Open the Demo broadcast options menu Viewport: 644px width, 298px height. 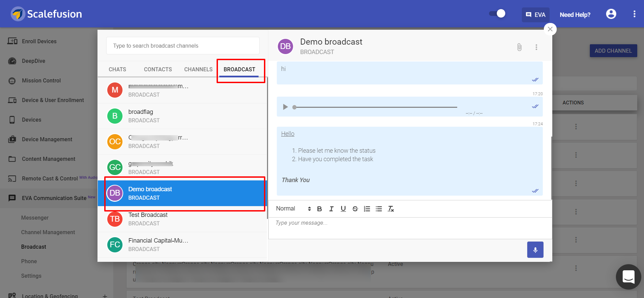(536, 47)
